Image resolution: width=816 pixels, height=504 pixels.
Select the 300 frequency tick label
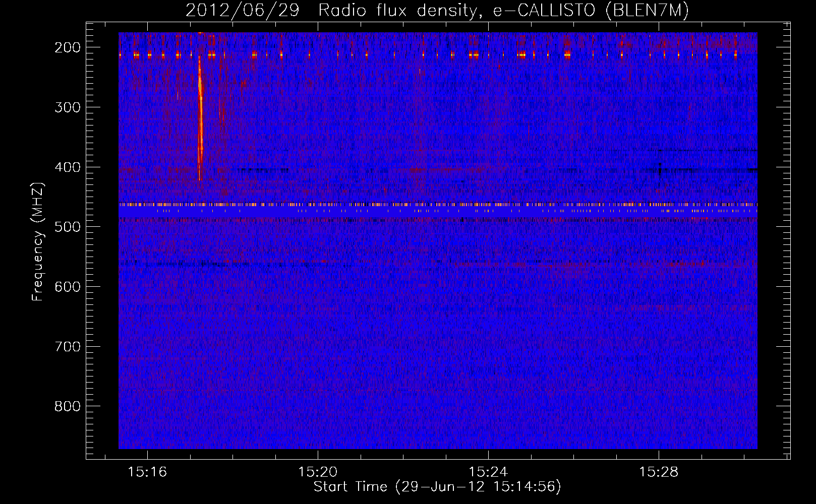coord(68,107)
